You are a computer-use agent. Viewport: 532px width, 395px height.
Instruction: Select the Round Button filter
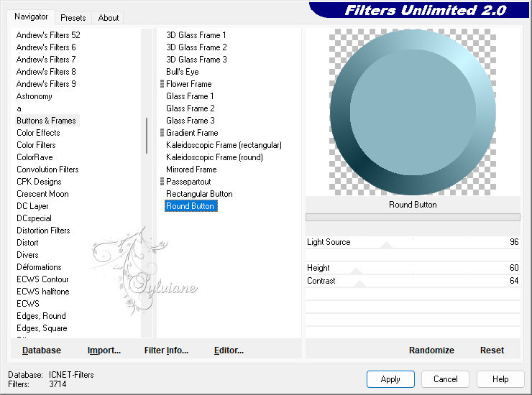191,206
